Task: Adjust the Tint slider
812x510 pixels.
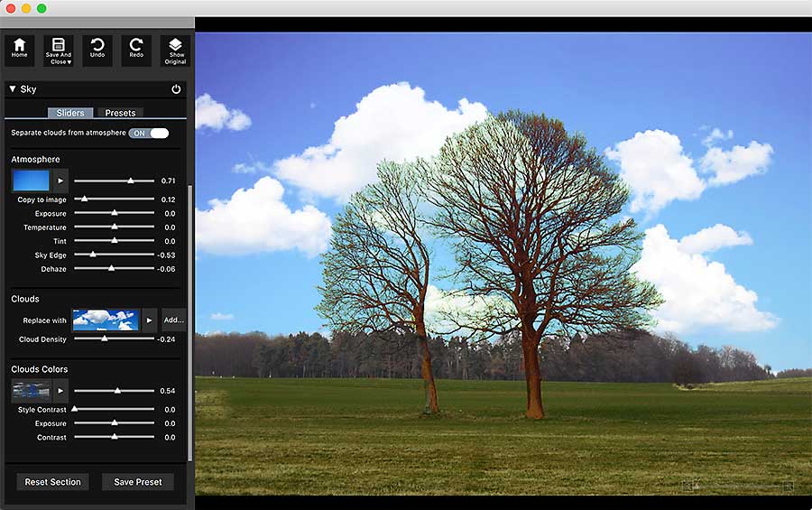Action: [x=115, y=241]
